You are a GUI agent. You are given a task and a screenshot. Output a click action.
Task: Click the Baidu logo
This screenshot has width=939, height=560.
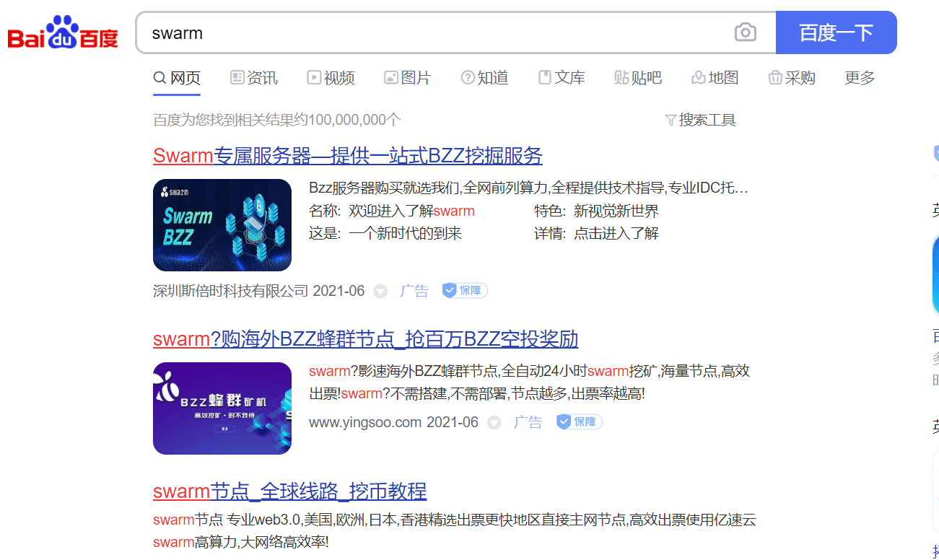pyautogui.click(x=62, y=33)
